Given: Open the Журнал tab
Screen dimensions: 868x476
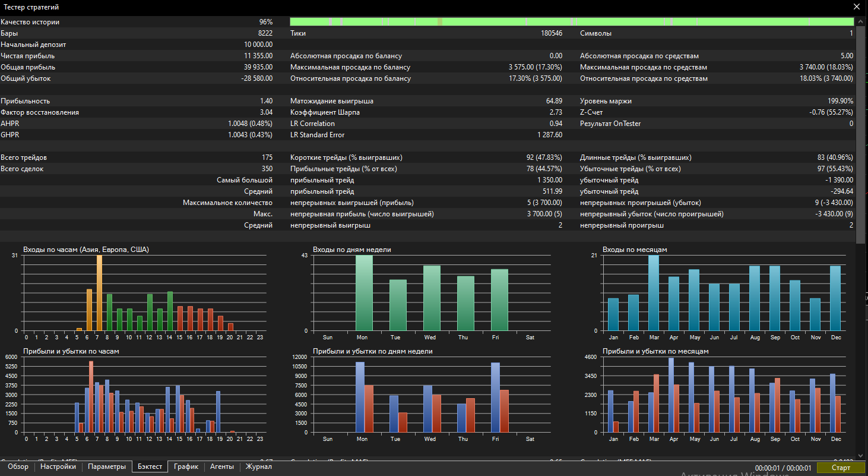Looking at the screenshot, I should pos(259,467).
